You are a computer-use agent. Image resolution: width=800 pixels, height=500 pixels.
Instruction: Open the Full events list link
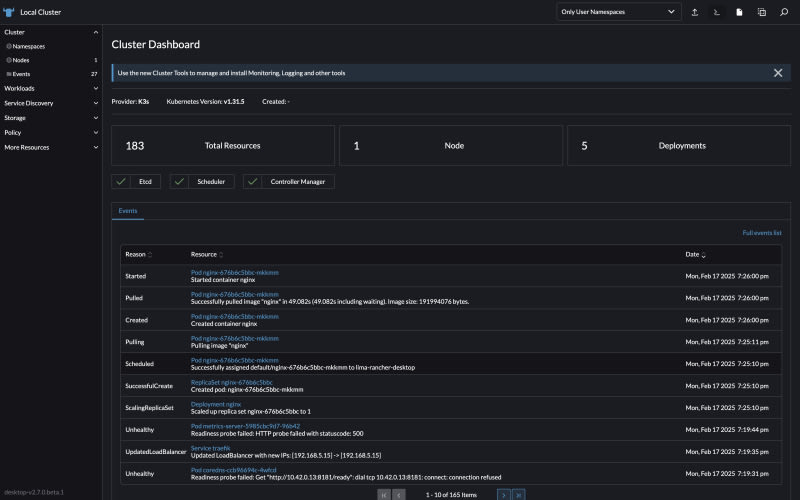tap(762, 233)
